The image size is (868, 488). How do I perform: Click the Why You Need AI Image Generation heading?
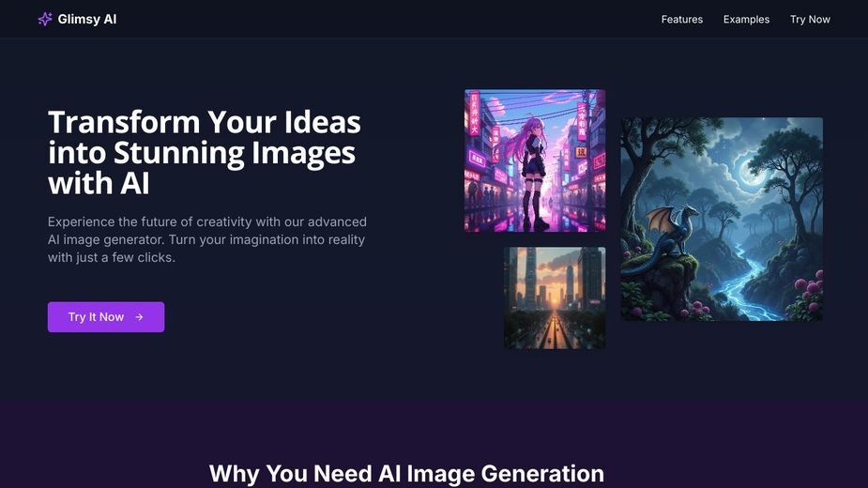406,474
